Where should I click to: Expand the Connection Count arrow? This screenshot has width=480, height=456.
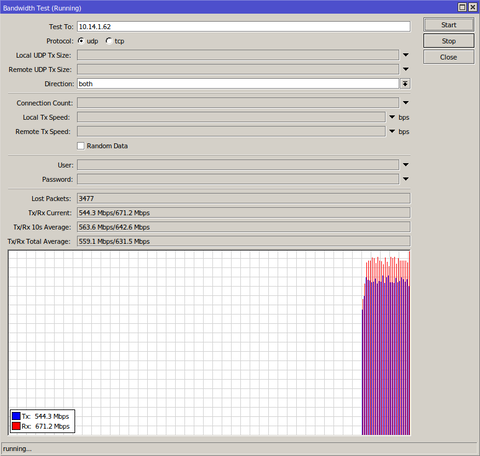[406, 103]
